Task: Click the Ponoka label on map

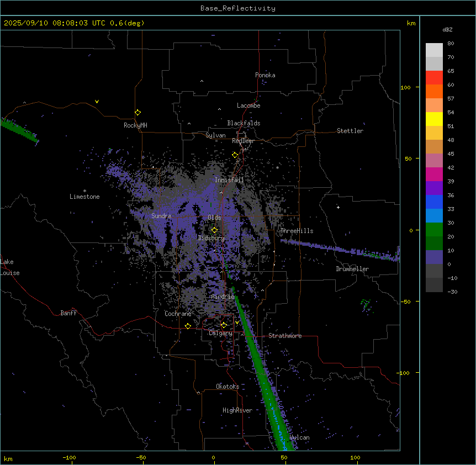Action: point(265,75)
